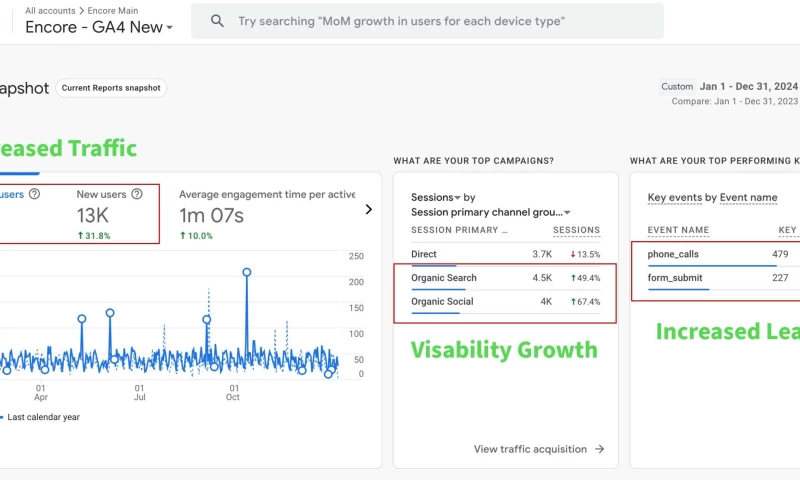Open the Session primary channel group dropdown
This screenshot has height=480, width=800.
click(490, 212)
